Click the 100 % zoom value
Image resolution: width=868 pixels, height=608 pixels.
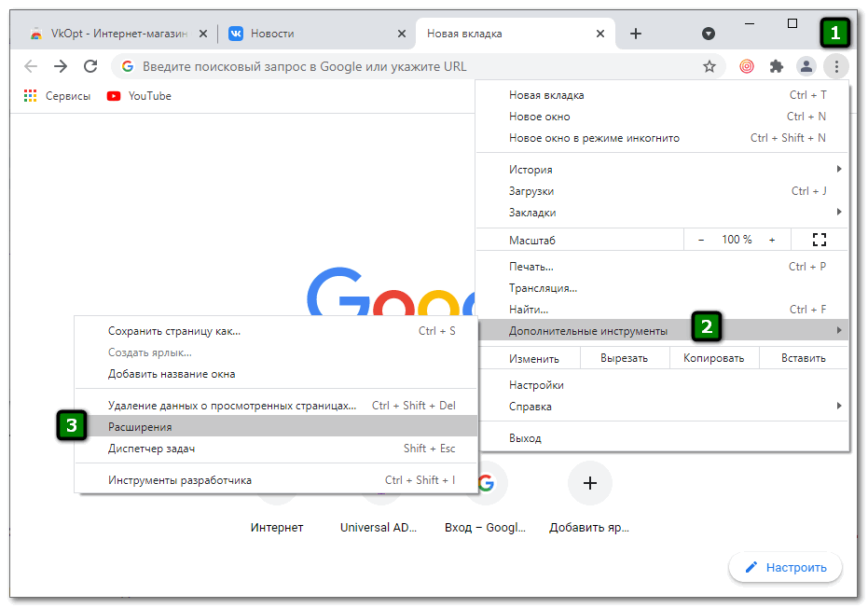[x=737, y=240]
